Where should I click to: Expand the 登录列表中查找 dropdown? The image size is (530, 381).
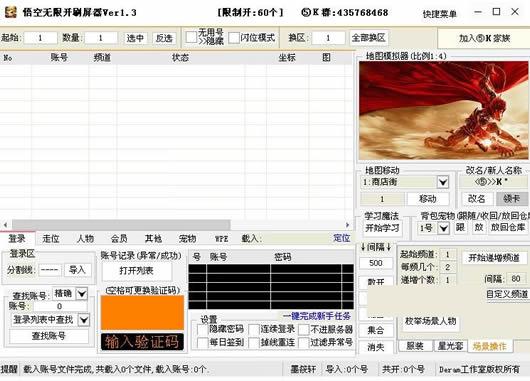tap(83, 320)
